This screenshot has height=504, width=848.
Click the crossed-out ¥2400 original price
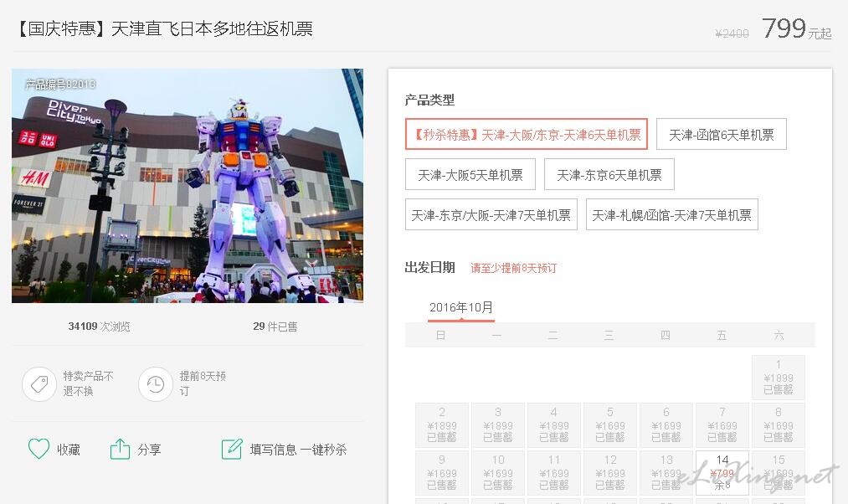732,33
